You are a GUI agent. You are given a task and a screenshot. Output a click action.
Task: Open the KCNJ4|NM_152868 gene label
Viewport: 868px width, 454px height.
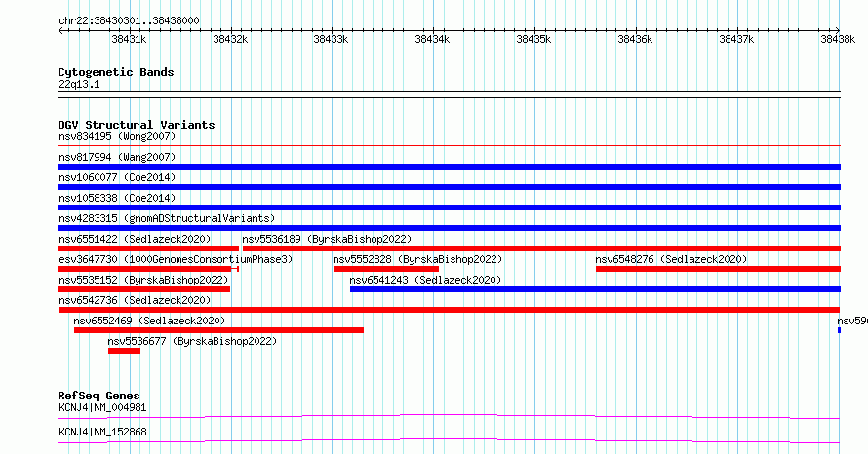pos(102,432)
